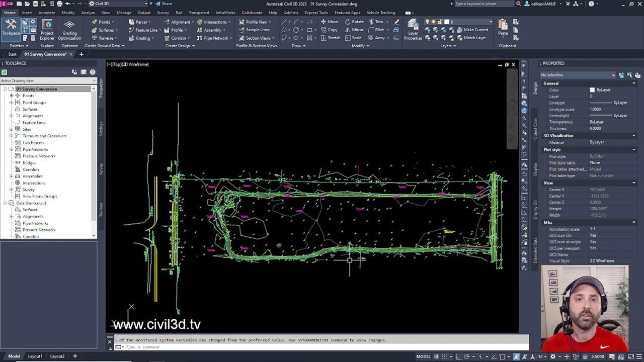Image resolution: width=644 pixels, height=362 pixels.
Task: Open the Toolspace palette button
Action: click(11, 27)
